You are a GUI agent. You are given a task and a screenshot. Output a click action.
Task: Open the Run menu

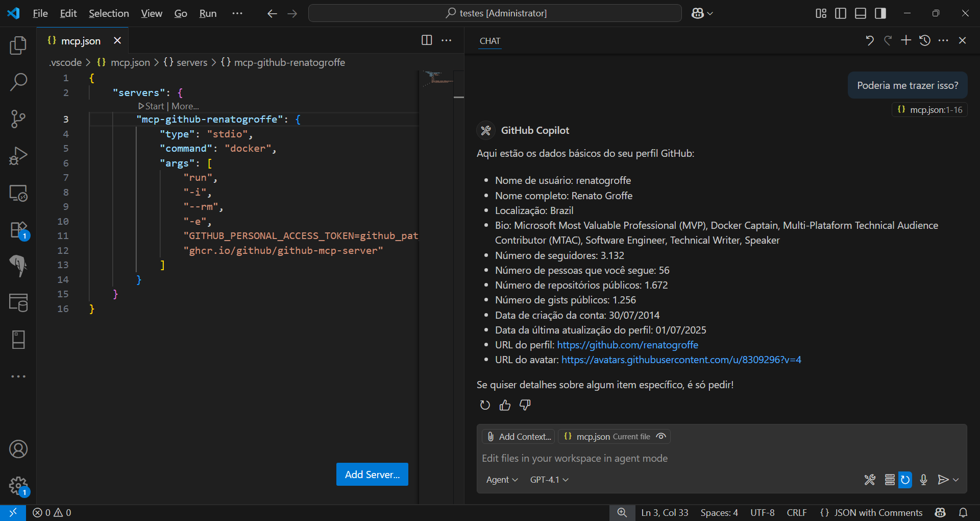208,13
